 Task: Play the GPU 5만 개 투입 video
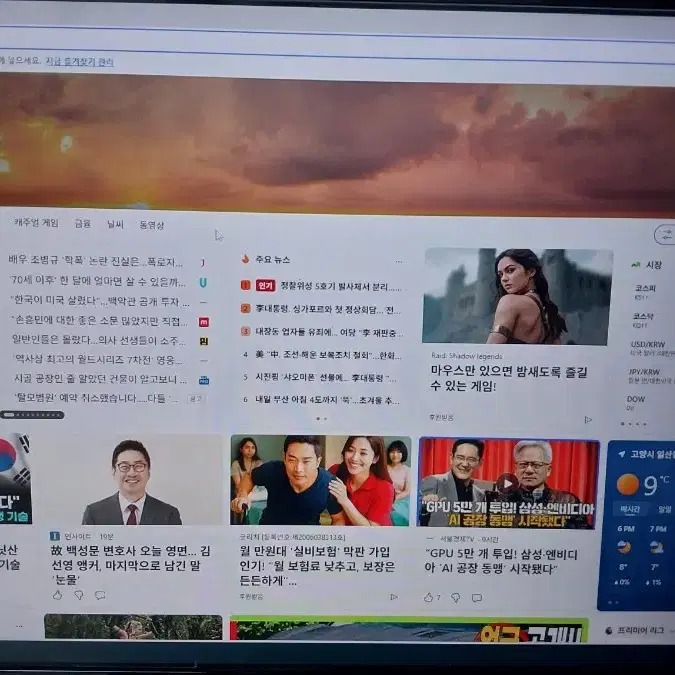508,483
